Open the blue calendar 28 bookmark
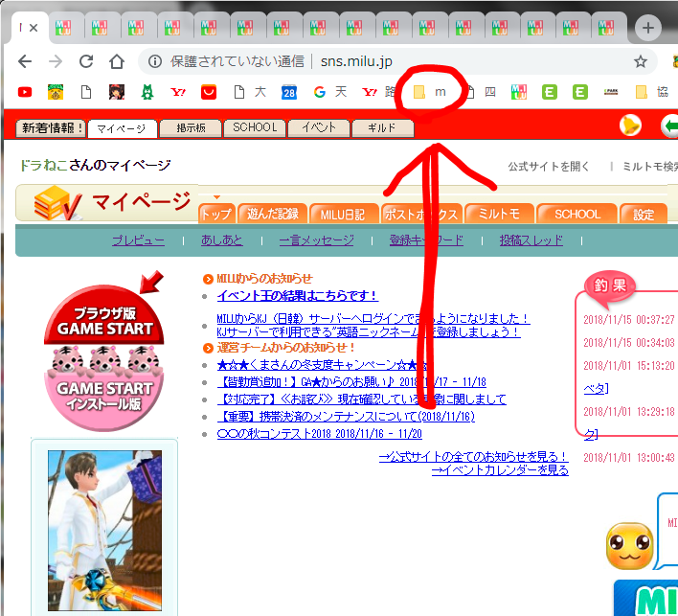The height and width of the screenshot is (616, 678). point(288,93)
